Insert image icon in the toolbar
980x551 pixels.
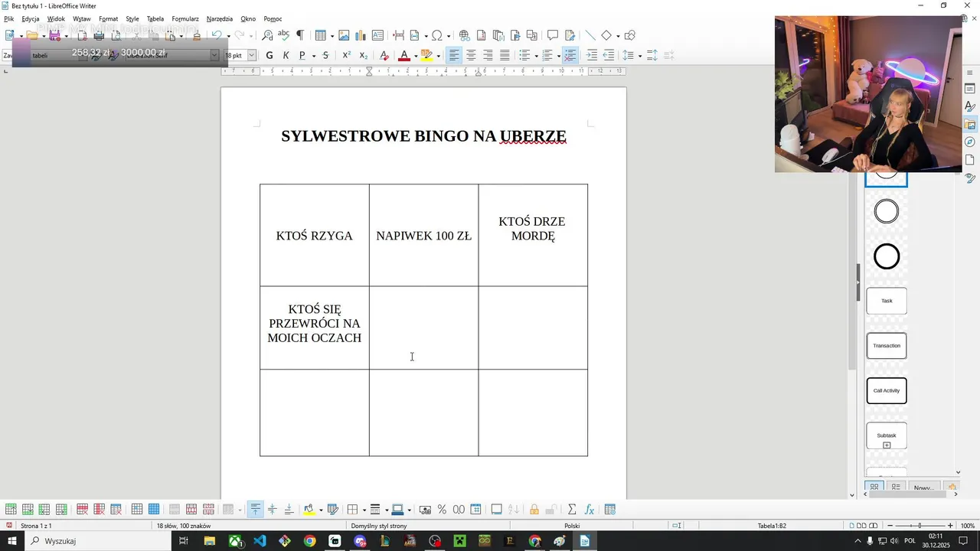[x=344, y=35]
